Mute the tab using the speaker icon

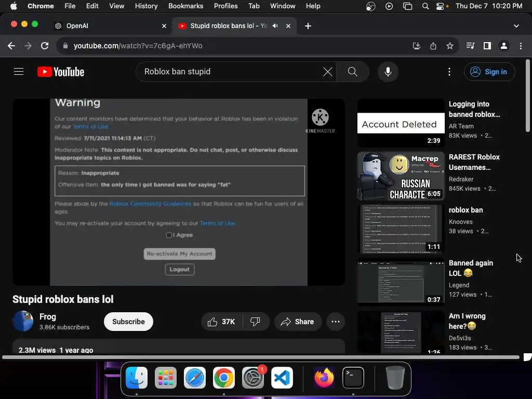[275, 26]
